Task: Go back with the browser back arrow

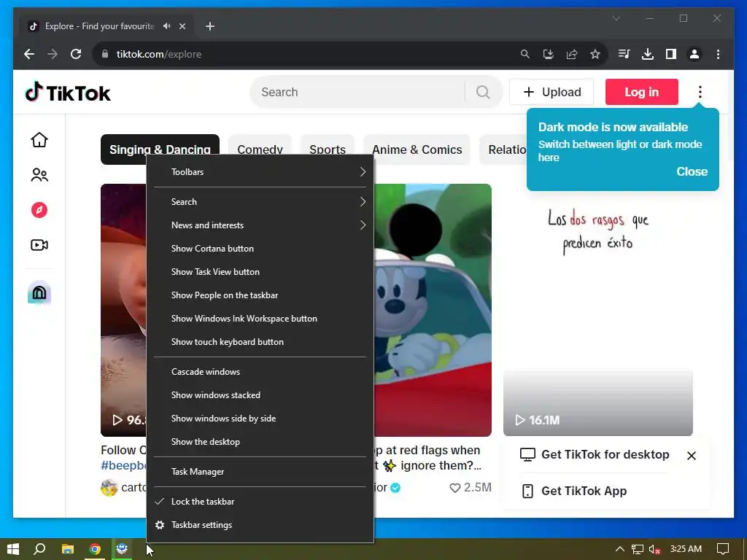Action: (x=29, y=54)
